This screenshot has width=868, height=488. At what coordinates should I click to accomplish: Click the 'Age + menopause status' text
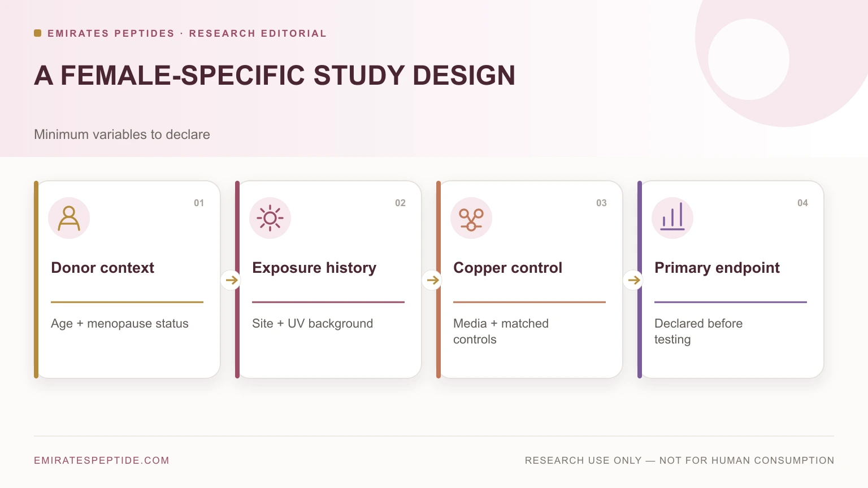point(120,324)
